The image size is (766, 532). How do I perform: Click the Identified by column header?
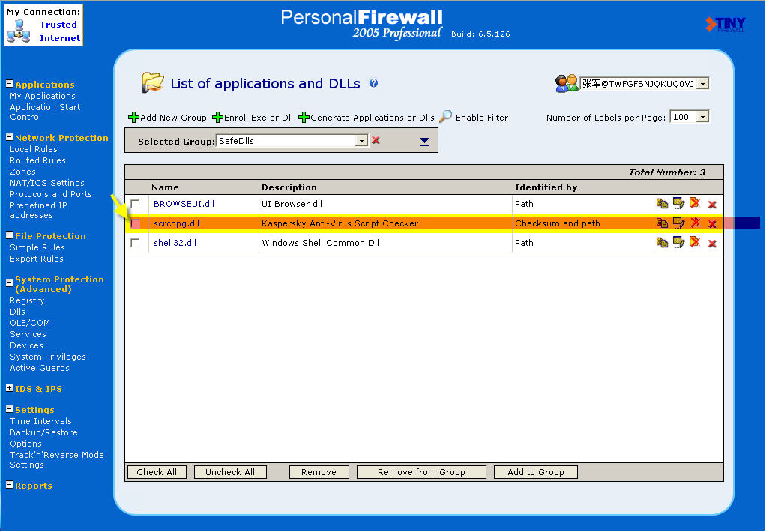(x=546, y=187)
